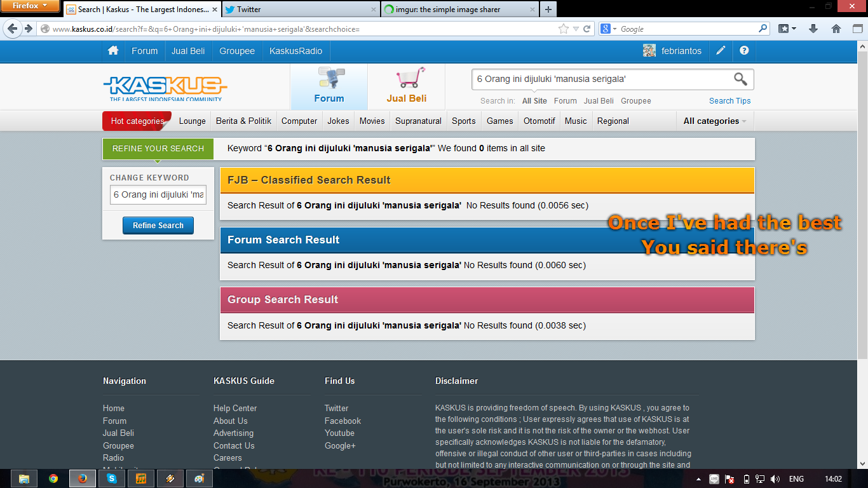This screenshot has height=488, width=868.
Task: Open help with the question mark icon
Action: (x=744, y=51)
